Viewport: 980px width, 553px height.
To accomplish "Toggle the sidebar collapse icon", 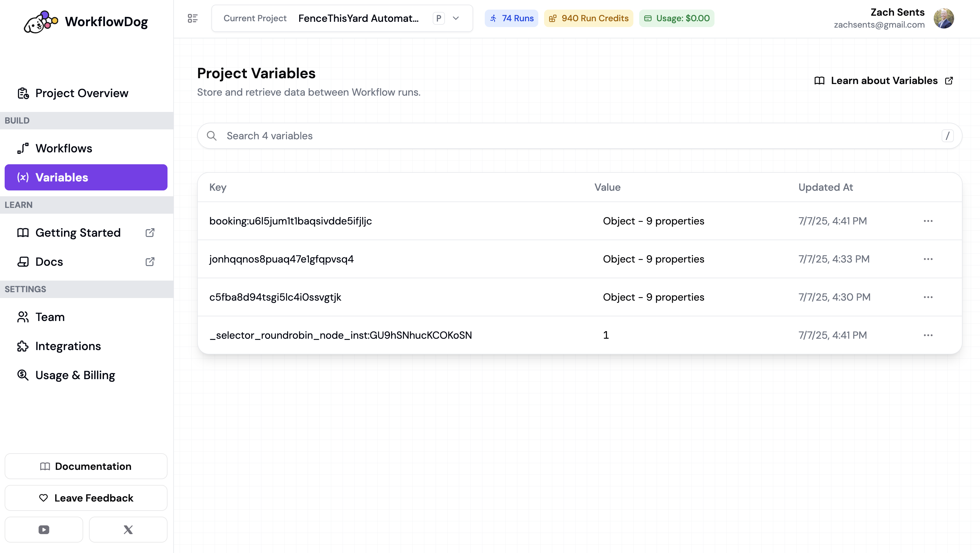I will (193, 18).
